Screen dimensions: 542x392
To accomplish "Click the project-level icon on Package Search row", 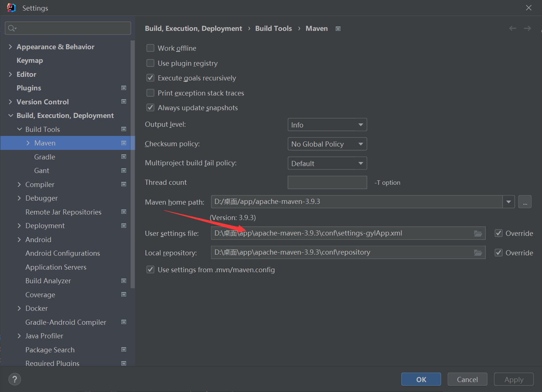I will [x=124, y=349].
